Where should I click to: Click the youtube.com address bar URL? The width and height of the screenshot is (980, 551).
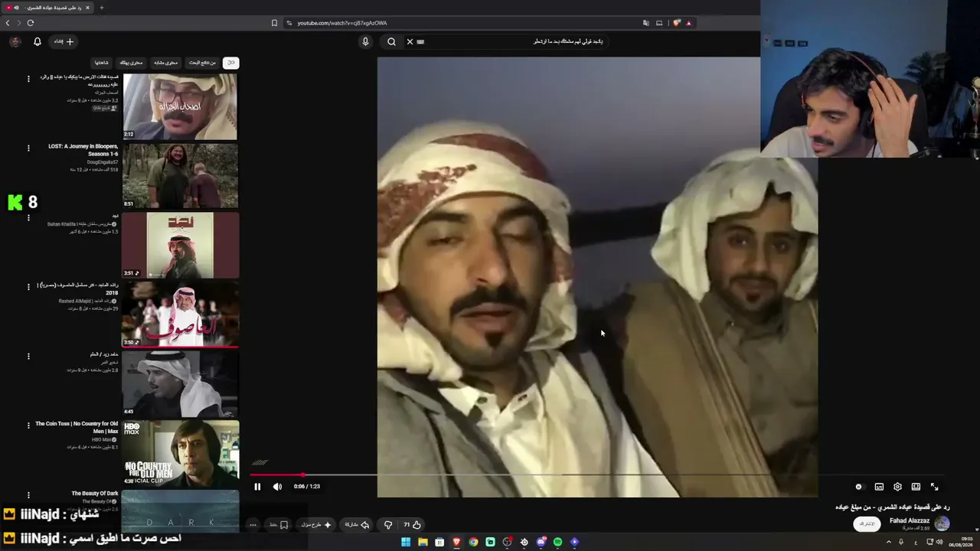pyautogui.click(x=342, y=23)
